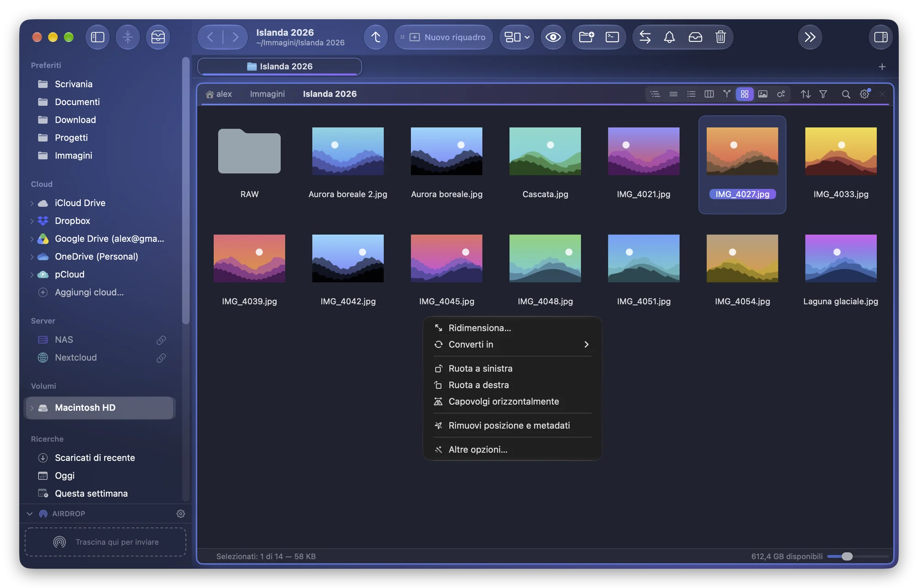Toggle the right inspector panel
The height and width of the screenshot is (588, 918).
click(x=880, y=37)
